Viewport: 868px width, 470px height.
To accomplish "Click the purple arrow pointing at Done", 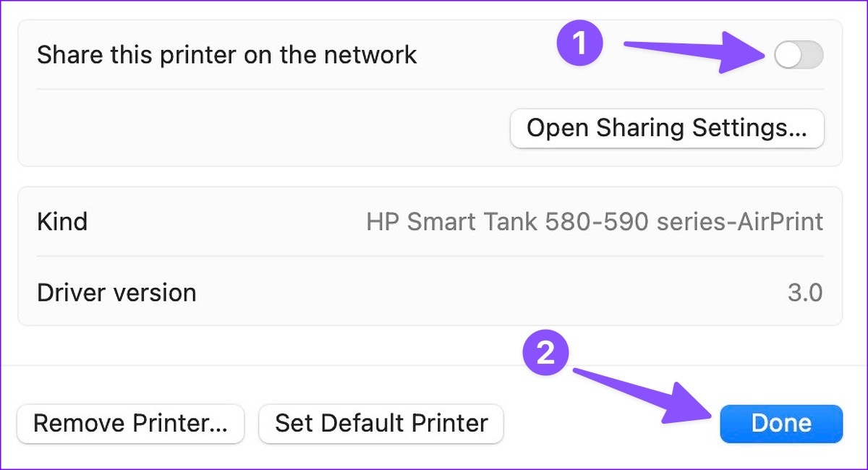I will pyautogui.click(x=637, y=394).
